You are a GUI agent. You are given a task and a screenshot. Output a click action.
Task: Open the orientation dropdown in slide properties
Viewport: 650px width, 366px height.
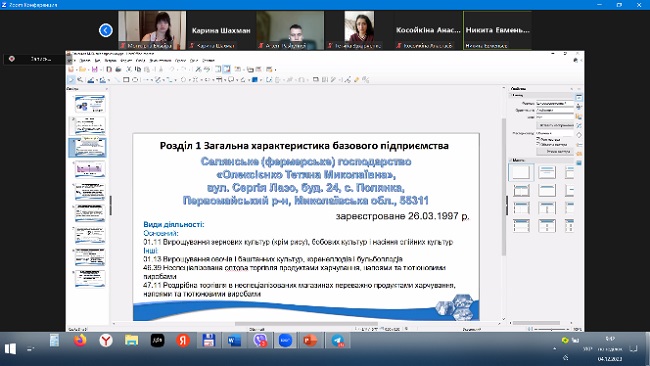pos(555,110)
